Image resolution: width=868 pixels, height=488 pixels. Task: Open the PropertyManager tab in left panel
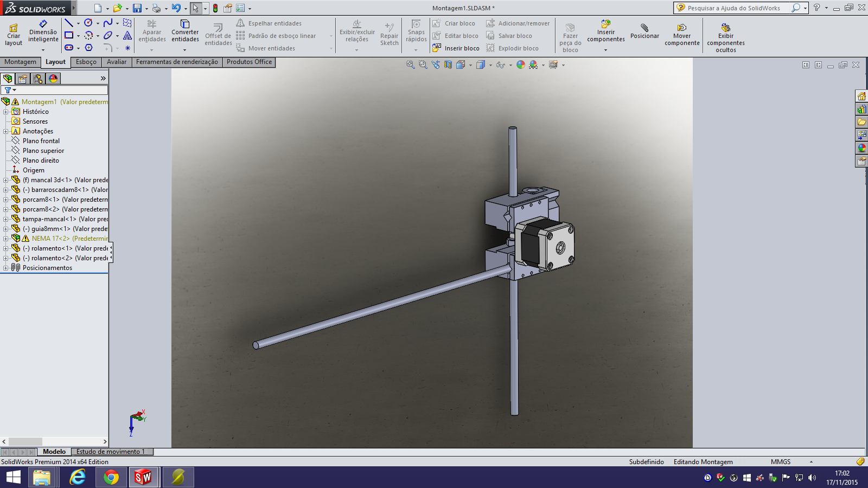(x=23, y=79)
